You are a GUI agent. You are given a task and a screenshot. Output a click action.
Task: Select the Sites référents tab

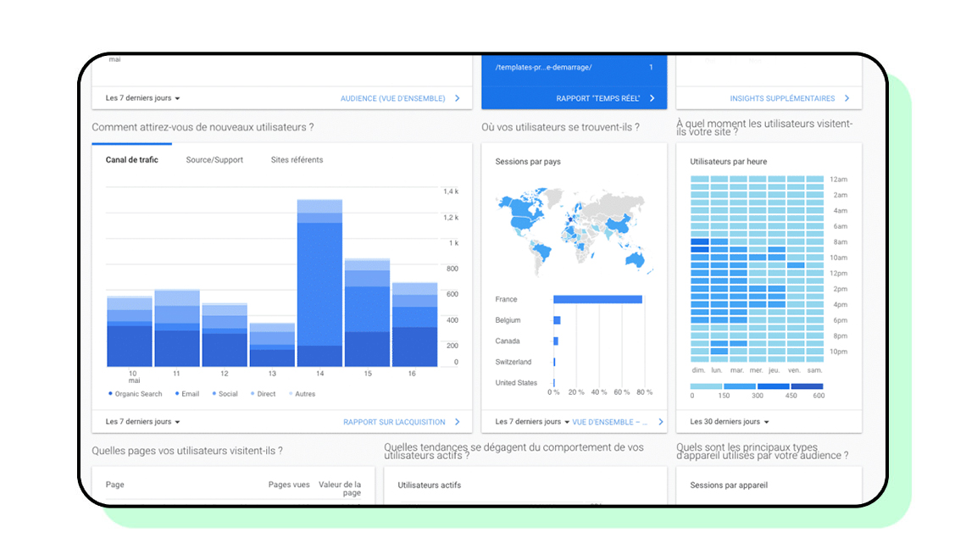click(297, 160)
